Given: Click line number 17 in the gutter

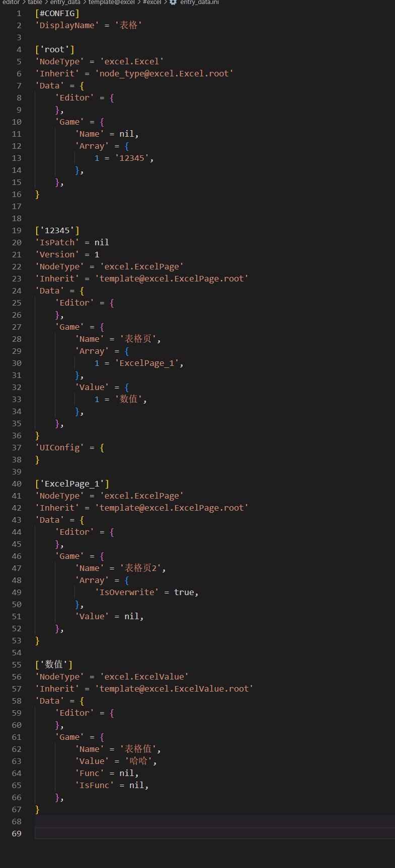Looking at the screenshot, I should point(17,206).
